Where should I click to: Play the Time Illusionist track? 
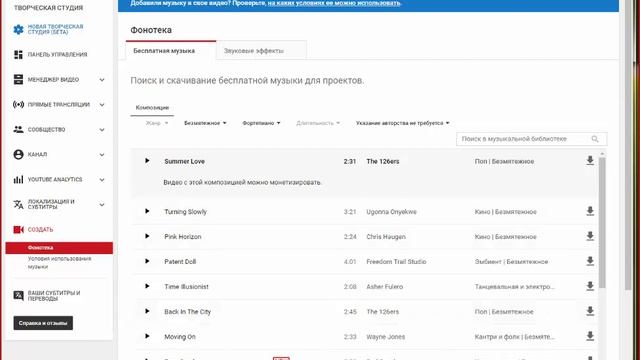(147, 286)
